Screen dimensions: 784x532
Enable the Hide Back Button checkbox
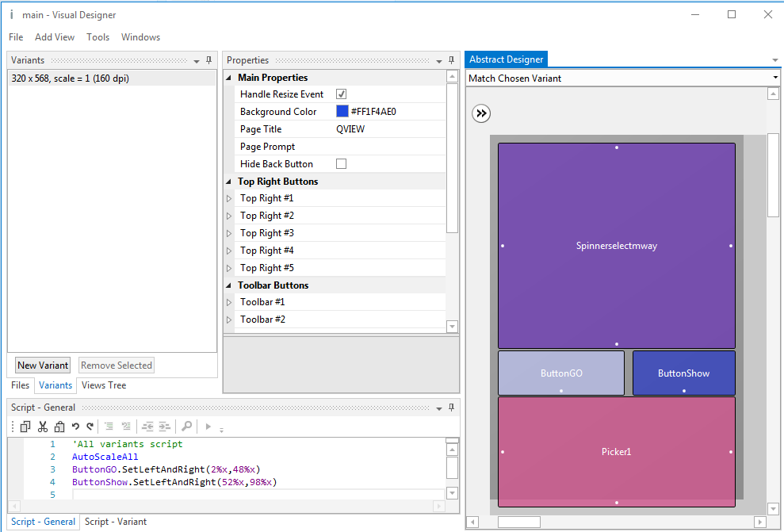pos(342,164)
